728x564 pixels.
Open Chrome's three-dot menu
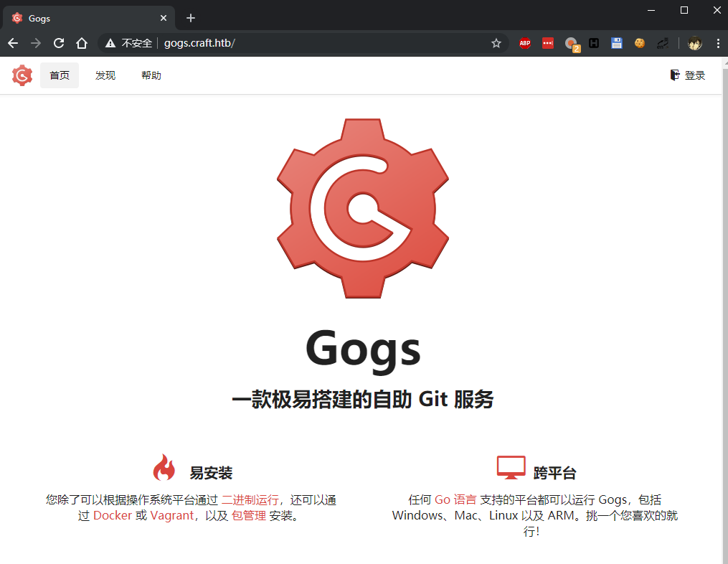[719, 43]
